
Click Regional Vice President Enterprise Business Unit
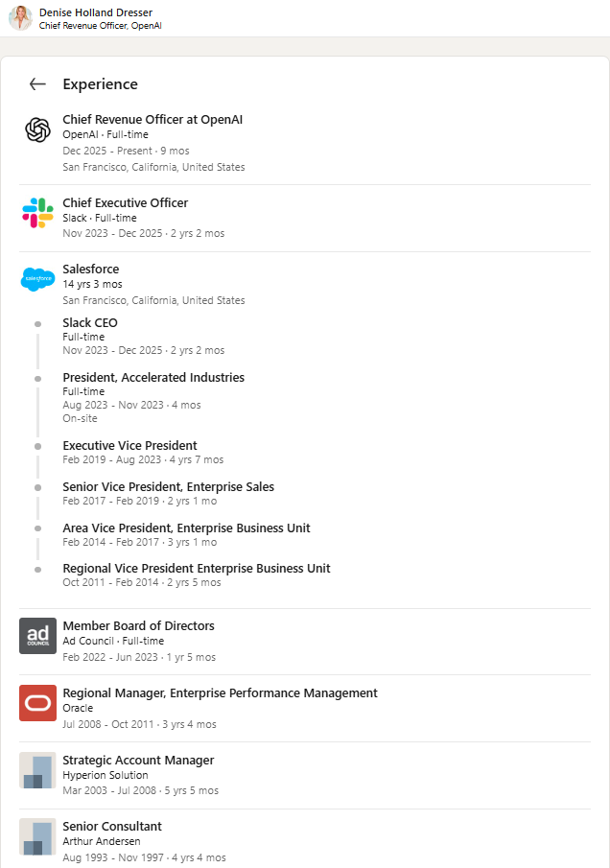[197, 569]
